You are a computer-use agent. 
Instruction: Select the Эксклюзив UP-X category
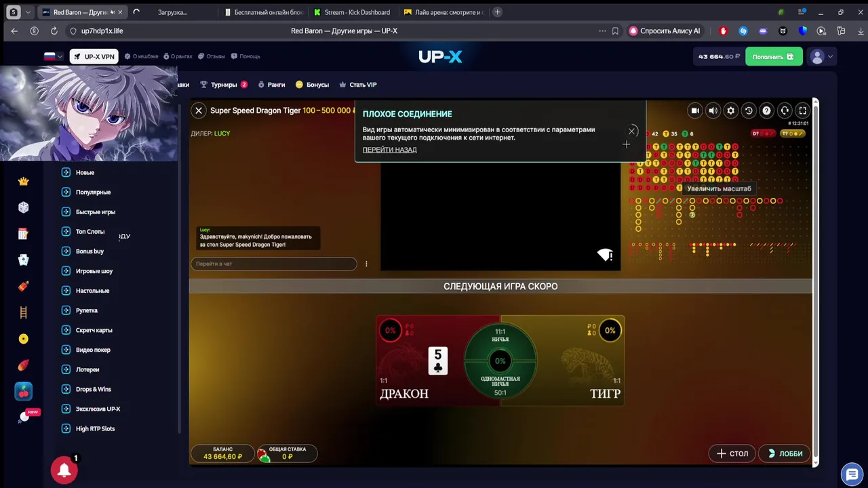(x=98, y=409)
